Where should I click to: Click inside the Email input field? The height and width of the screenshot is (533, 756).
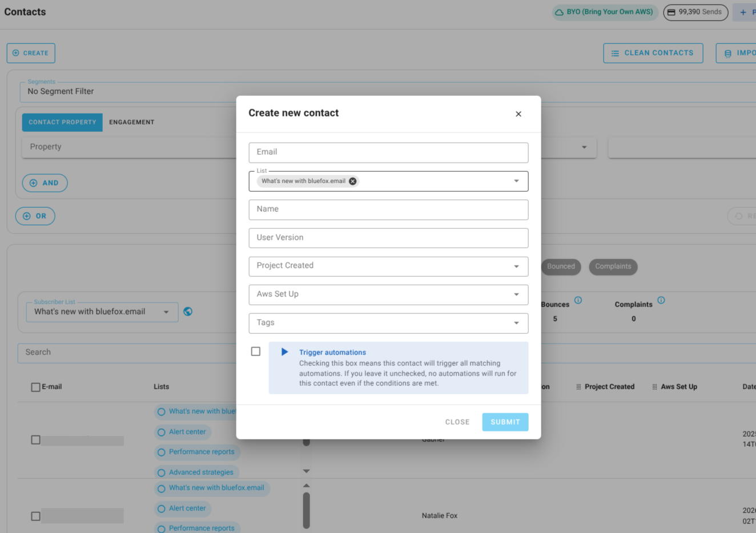coord(388,152)
